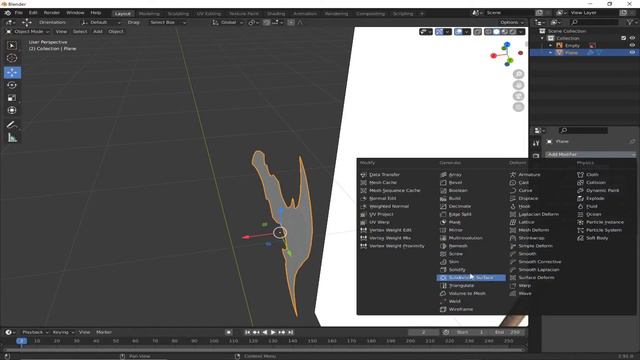The width and height of the screenshot is (640, 360).
Task: Toggle Collection exclude checkbox in outliner
Action: 623,38
